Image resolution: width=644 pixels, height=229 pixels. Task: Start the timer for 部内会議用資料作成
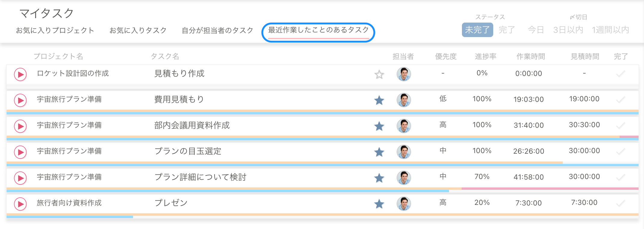click(x=20, y=126)
